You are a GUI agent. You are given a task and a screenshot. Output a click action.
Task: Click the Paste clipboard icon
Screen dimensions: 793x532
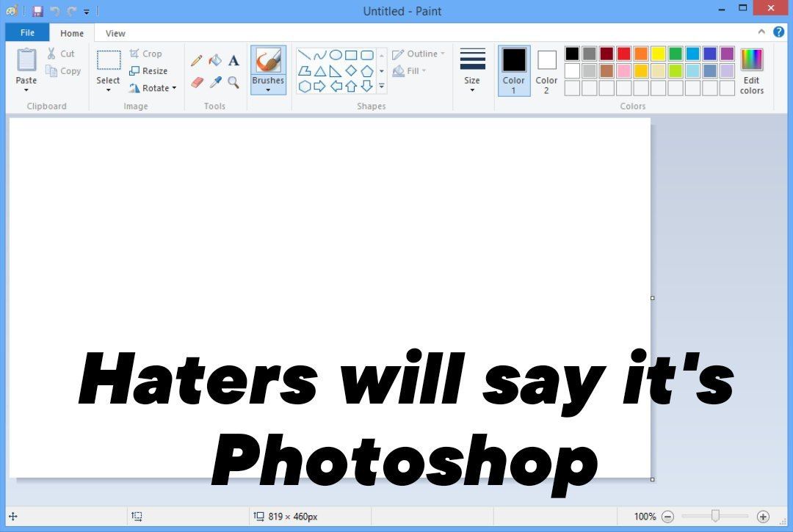pos(26,60)
